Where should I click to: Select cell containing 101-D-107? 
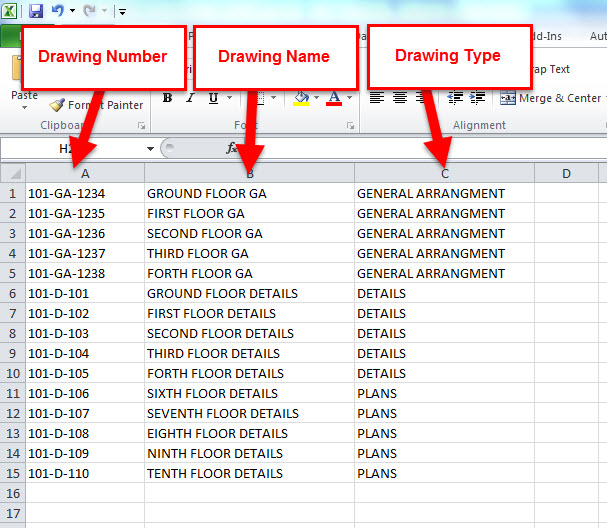click(x=85, y=413)
